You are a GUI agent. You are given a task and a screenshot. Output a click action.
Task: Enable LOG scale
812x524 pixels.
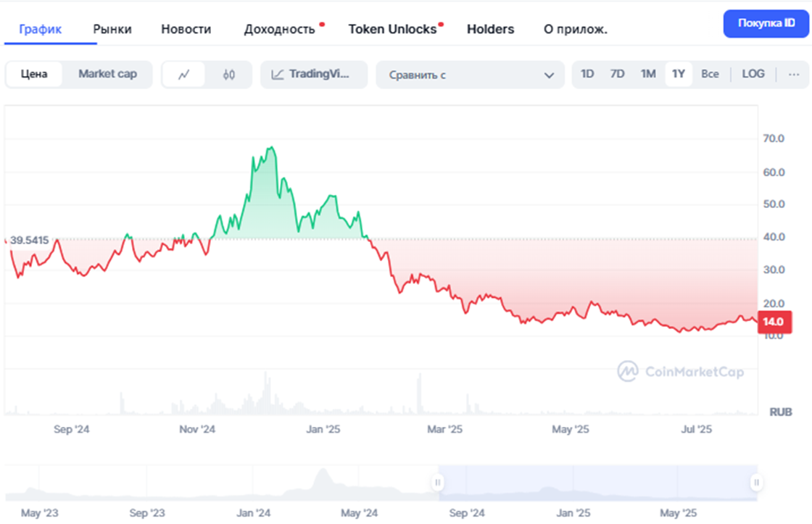[x=753, y=74]
